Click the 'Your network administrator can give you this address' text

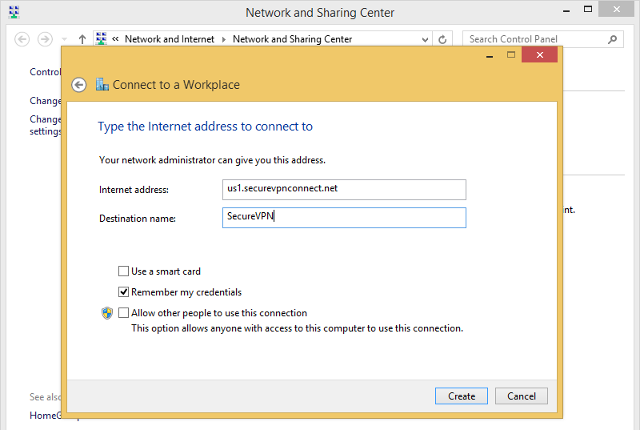pyautogui.click(x=212, y=160)
